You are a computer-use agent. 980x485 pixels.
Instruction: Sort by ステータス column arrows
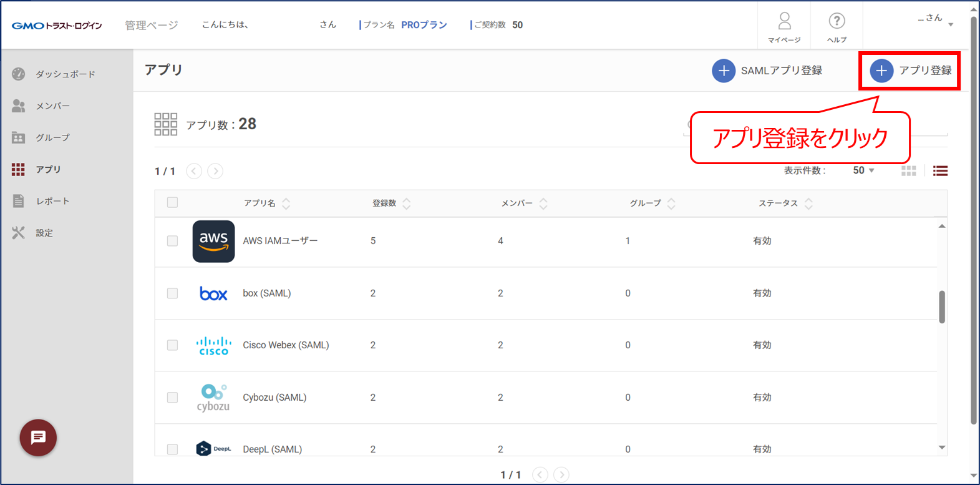808,203
